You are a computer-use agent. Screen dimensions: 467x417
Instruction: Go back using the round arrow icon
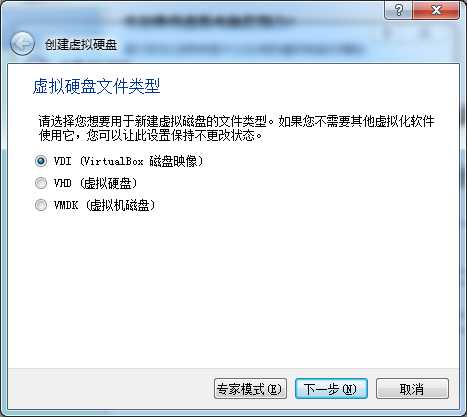pyautogui.click(x=22, y=44)
